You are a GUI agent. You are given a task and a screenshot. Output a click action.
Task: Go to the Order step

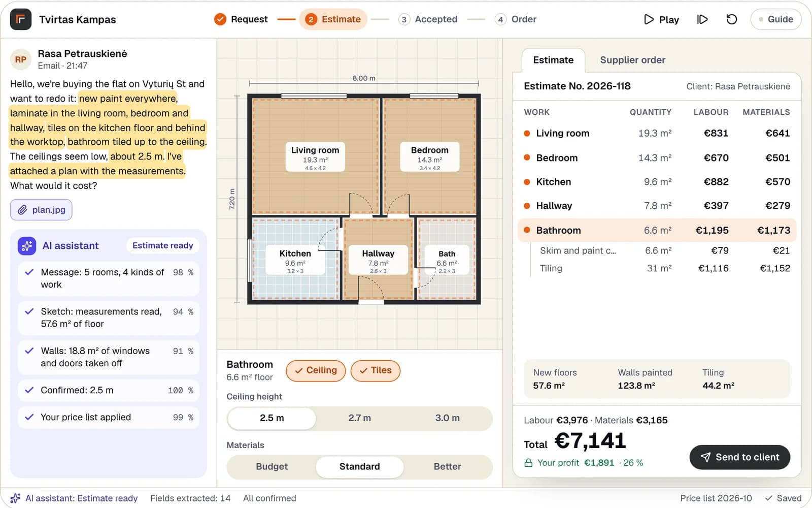[516, 19]
